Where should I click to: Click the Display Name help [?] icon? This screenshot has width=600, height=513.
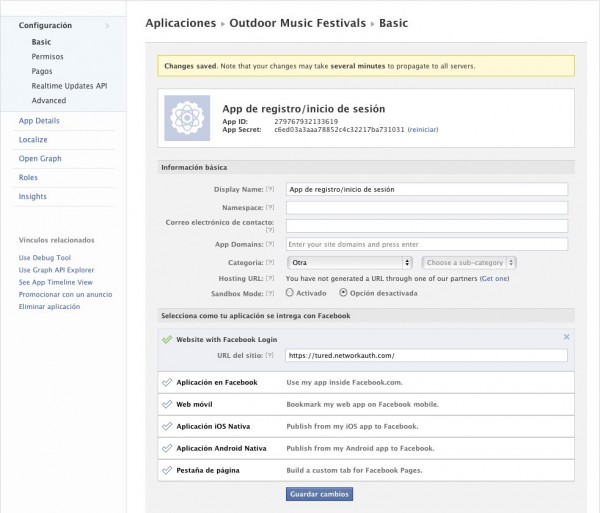(x=270, y=189)
